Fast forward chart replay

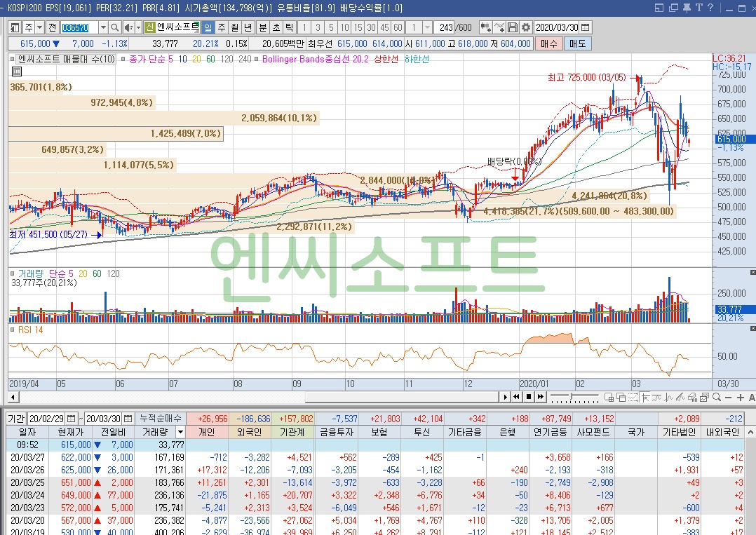click(541, 397)
